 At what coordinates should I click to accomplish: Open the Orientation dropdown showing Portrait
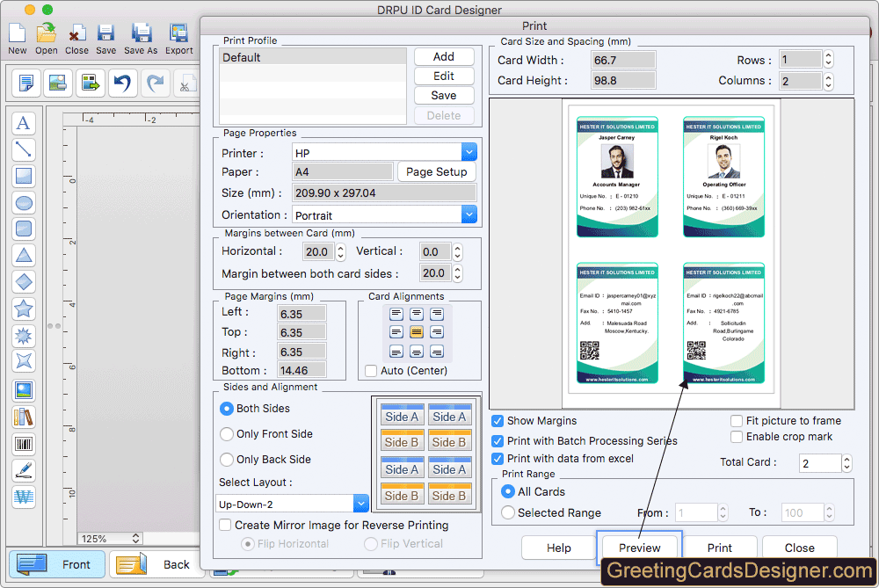pyautogui.click(x=385, y=215)
